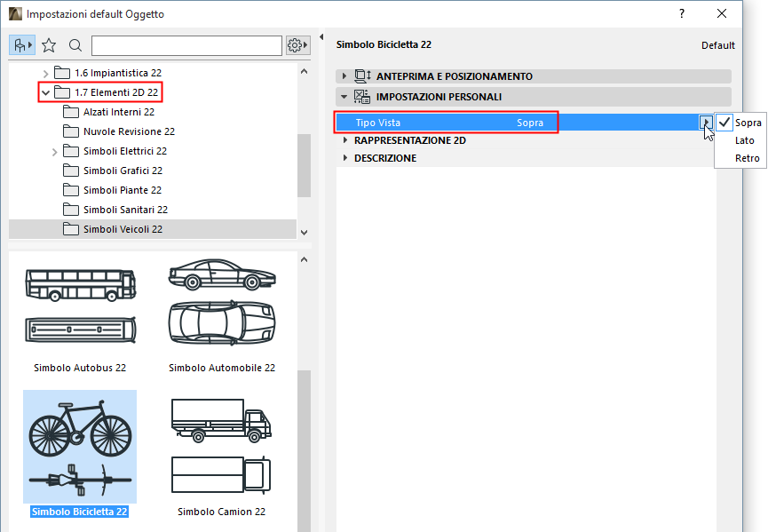Image resolution: width=768 pixels, height=532 pixels.
Task: Click the Impostazioni Personali panel icon
Action: (362, 97)
